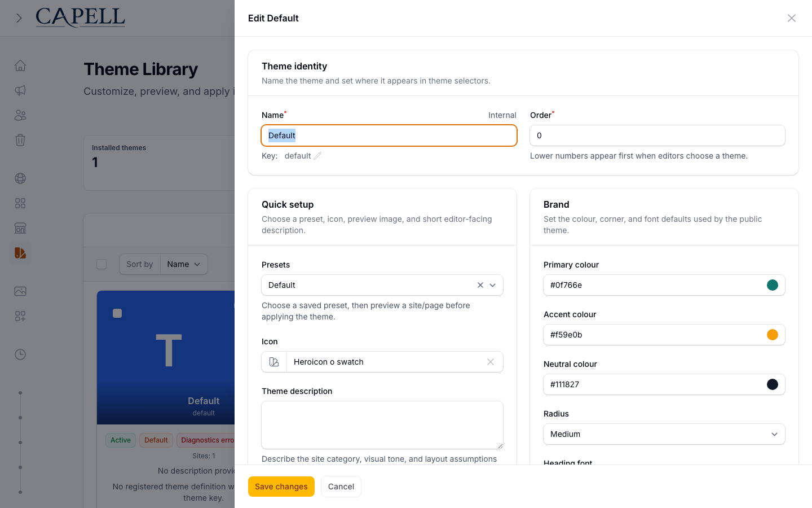Click into the Order input field
Image resolution: width=812 pixels, height=508 pixels.
coord(657,135)
